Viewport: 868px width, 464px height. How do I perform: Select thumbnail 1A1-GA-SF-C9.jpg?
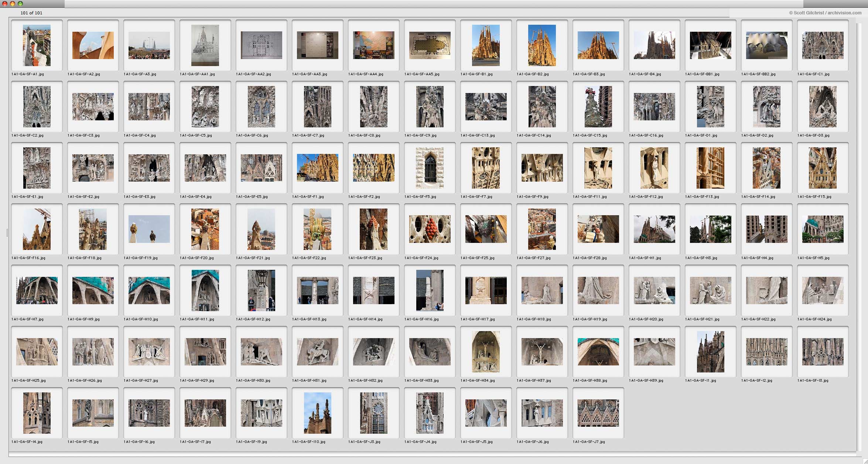click(430, 107)
